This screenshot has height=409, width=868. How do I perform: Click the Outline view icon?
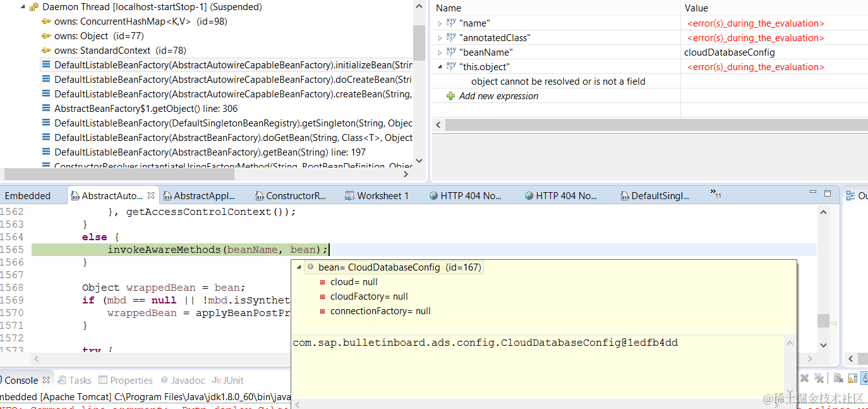point(850,196)
